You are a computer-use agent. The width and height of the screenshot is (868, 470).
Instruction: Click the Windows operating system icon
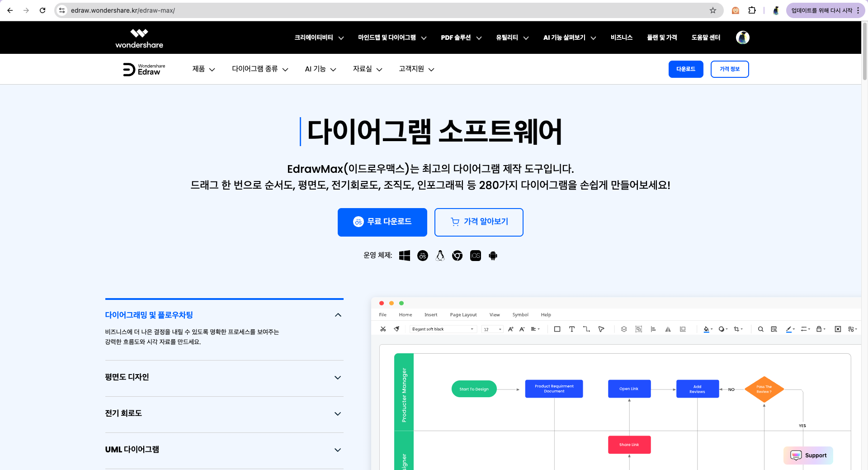(405, 256)
